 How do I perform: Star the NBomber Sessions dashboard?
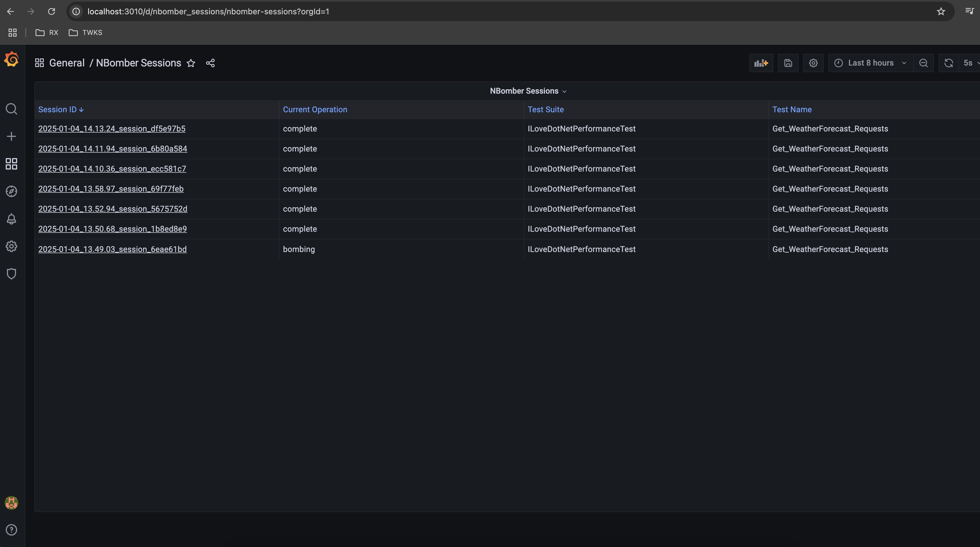tap(191, 63)
